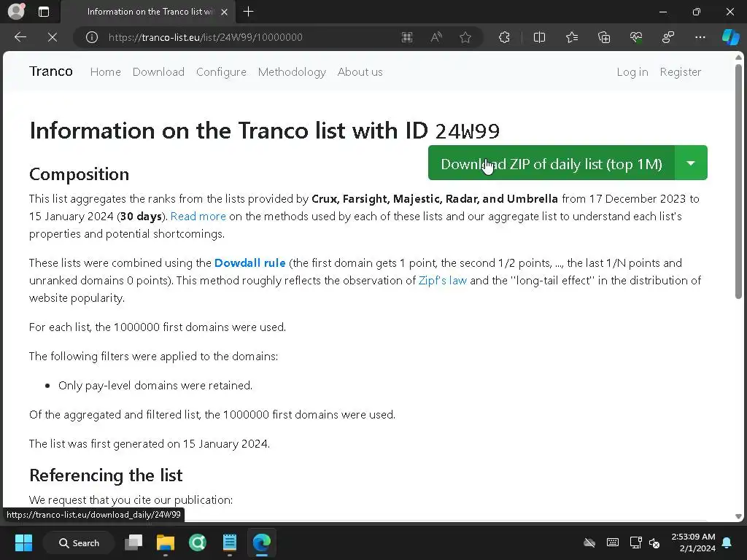Open the touch keyboard tray icon

click(x=613, y=542)
